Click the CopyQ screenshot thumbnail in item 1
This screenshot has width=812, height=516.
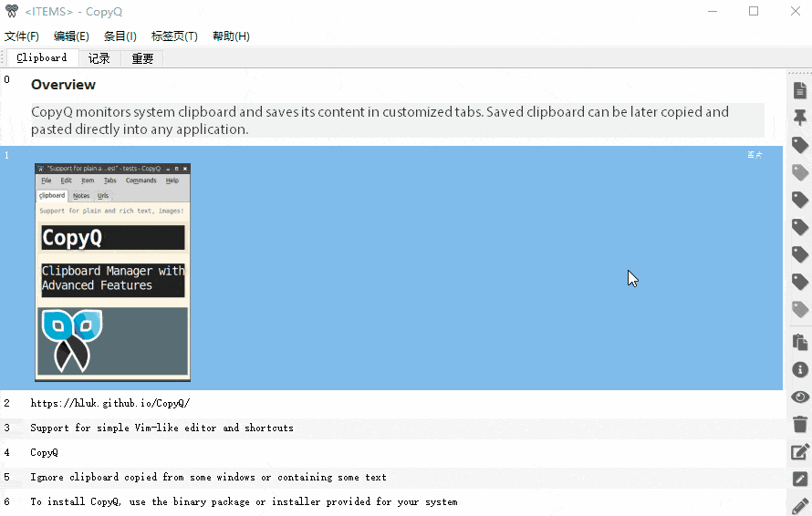(113, 272)
